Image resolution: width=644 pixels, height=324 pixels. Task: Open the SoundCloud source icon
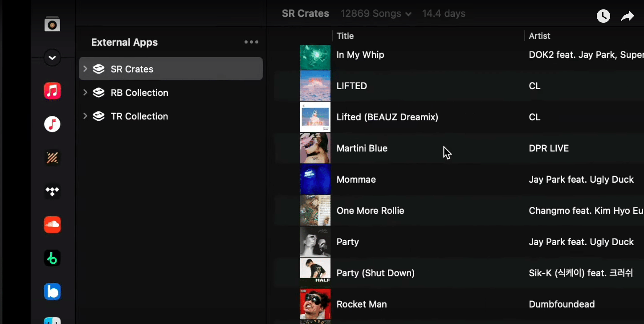[52, 225]
